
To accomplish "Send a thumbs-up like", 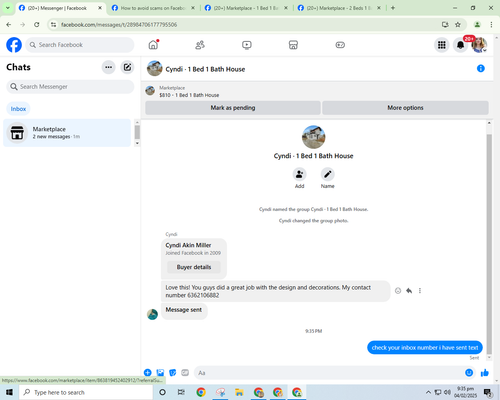I will 485,373.
